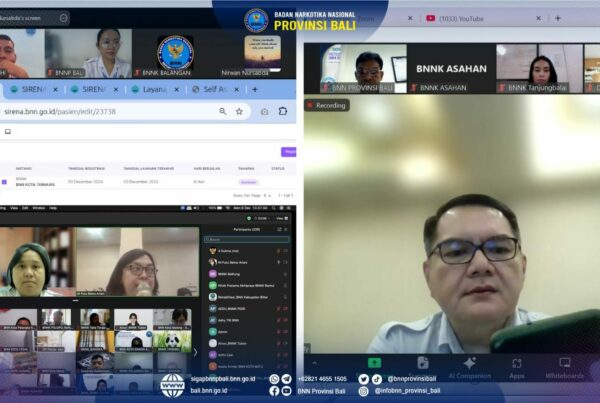
Task: Open Apps in Zoom toolbar
Action: pos(517,368)
